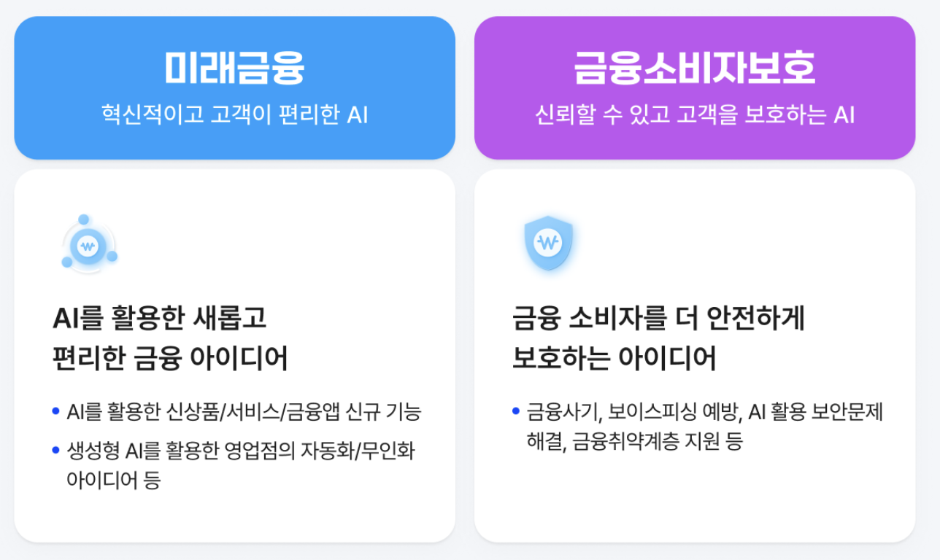Image resolution: width=940 pixels, height=560 pixels.
Task: Click the blue bullet dot before 금융사기
Action: 516,412
